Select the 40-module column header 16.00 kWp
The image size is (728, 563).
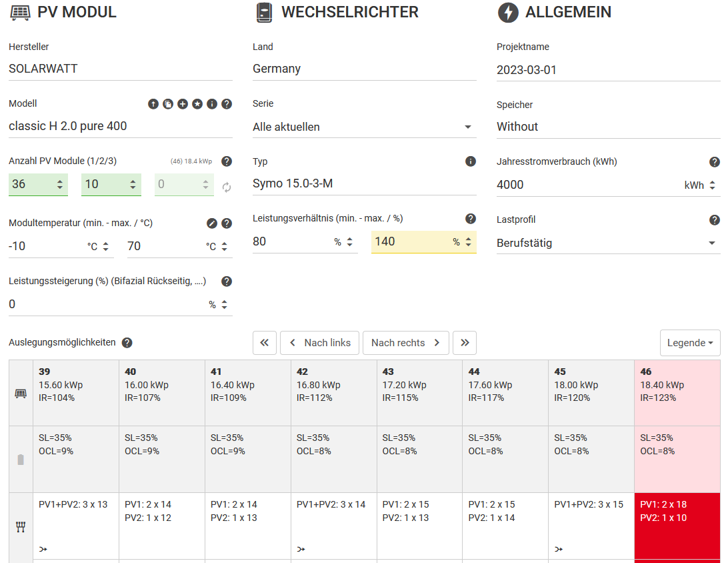point(162,393)
